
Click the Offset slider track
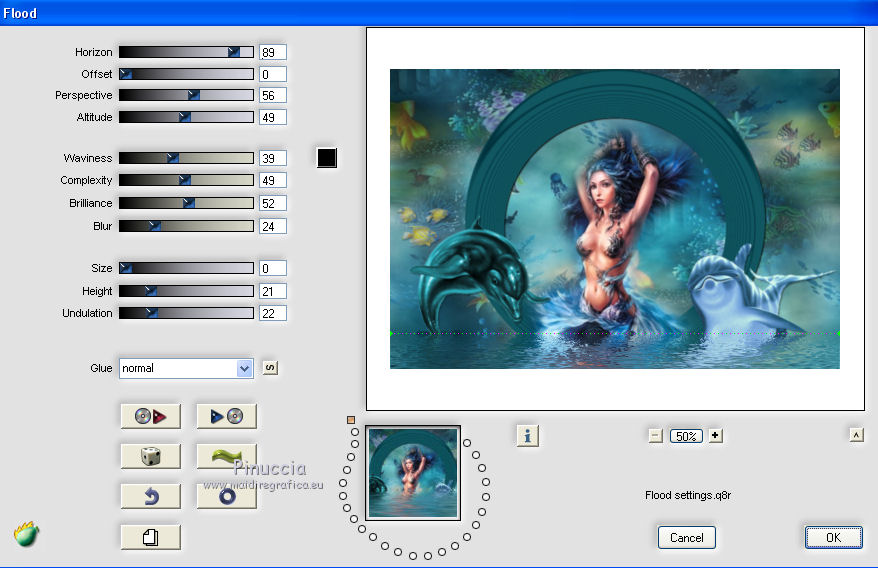pos(186,74)
